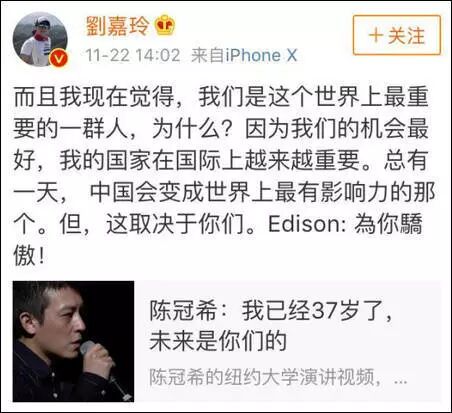Click the post text 为什么?因为我们的机会最
The width and height of the screenshot is (452, 413).
coord(290,129)
